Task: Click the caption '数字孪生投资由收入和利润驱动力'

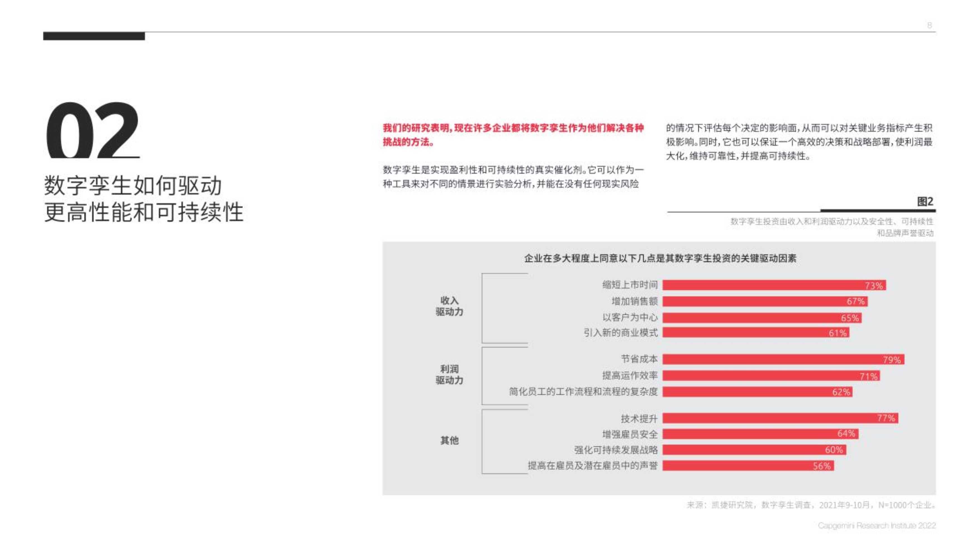Action: point(832,227)
